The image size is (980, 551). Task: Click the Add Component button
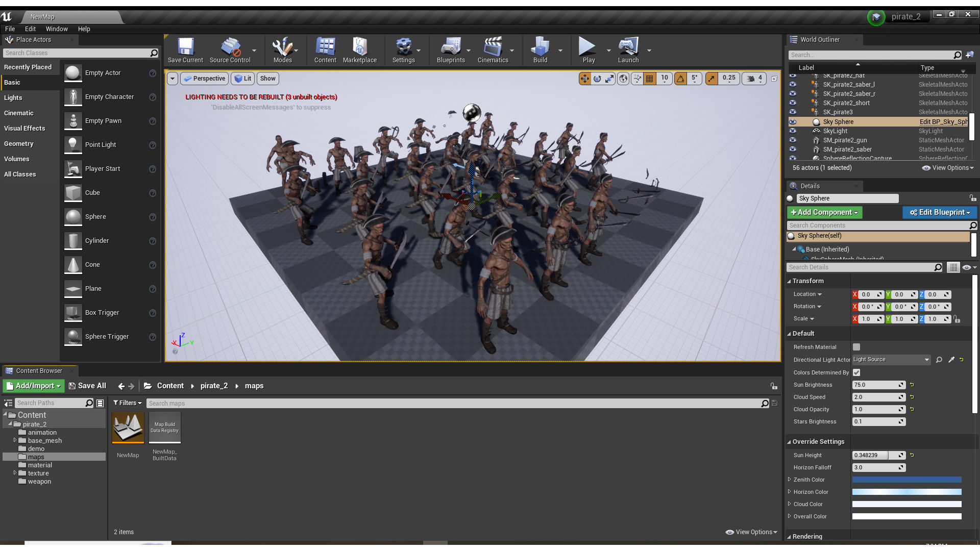click(x=824, y=212)
